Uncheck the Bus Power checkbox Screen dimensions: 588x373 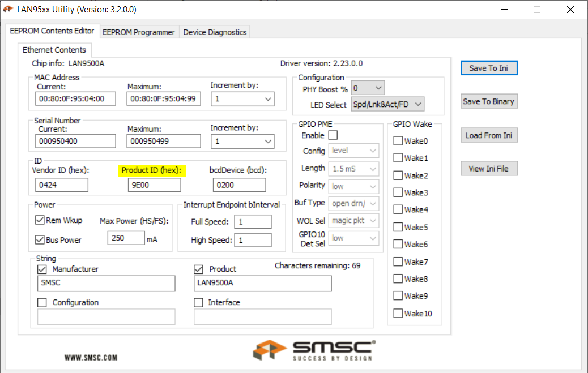tap(40, 239)
